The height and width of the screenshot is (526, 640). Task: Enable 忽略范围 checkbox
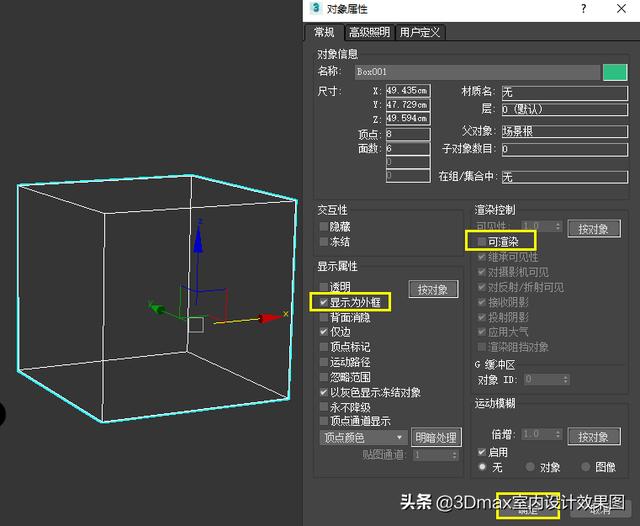[x=324, y=377]
